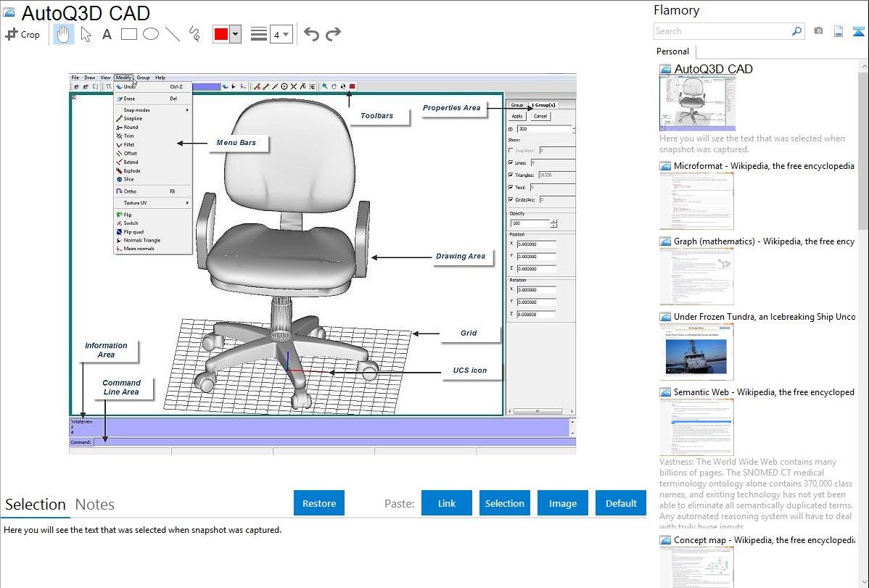Click the 'Concept map - Wikipedia' entry title
869x588 pixels.
click(x=765, y=540)
